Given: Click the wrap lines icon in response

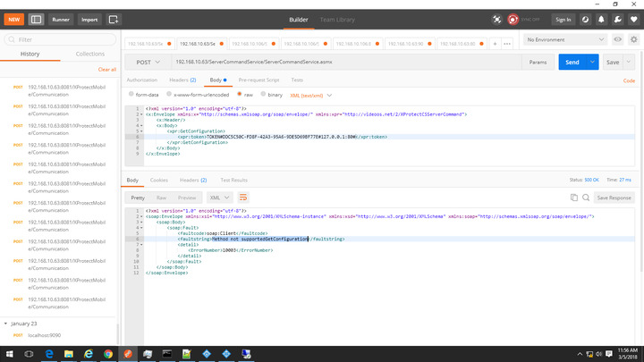Looking at the screenshot, I should 242,197.
